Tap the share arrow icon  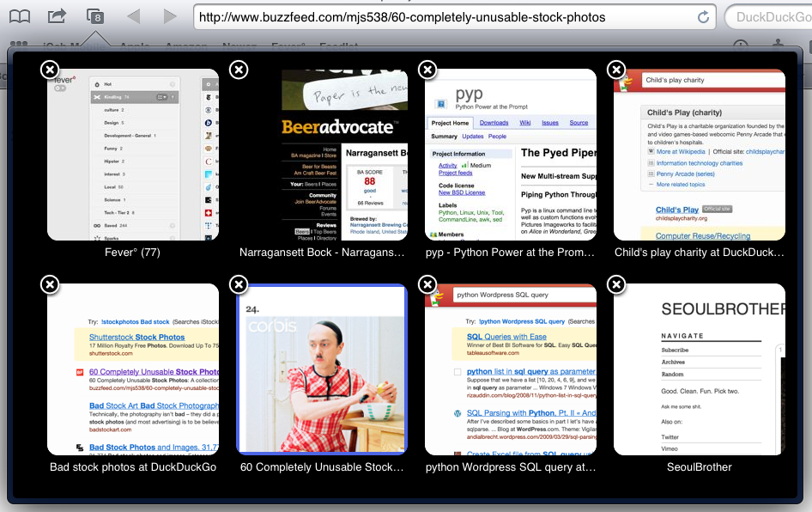pos(57,16)
